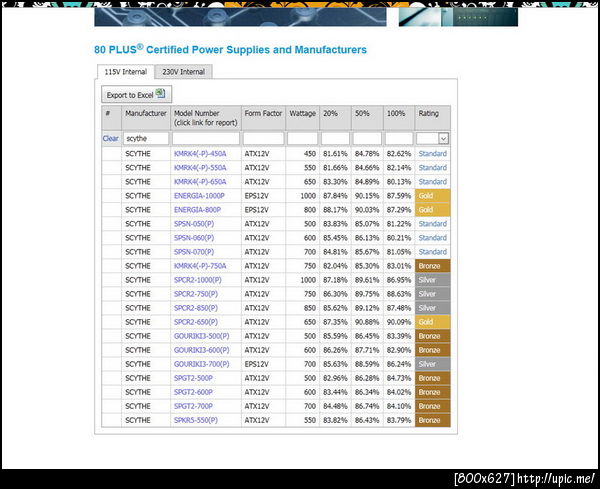Image resolution: width=600 pixels, height=489 pixels.
Task: Click the Silver rating badge for SPCR2-1000(P)
Action: (x=433, y=280)
